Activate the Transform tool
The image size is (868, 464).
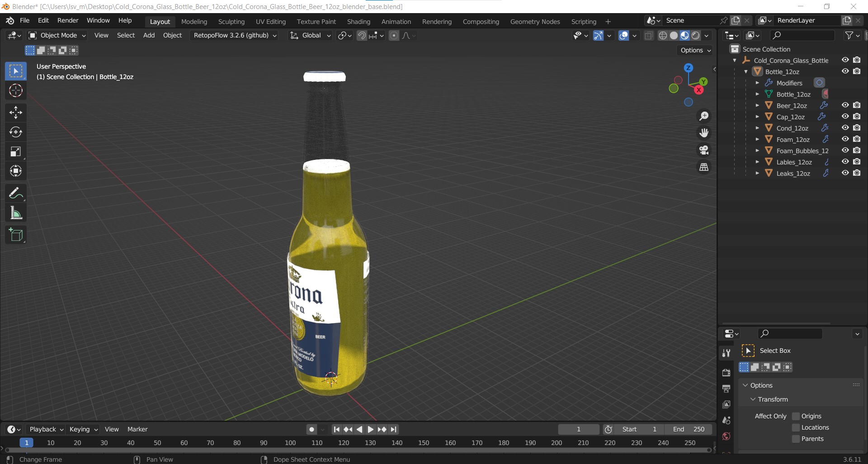[16, 171]
